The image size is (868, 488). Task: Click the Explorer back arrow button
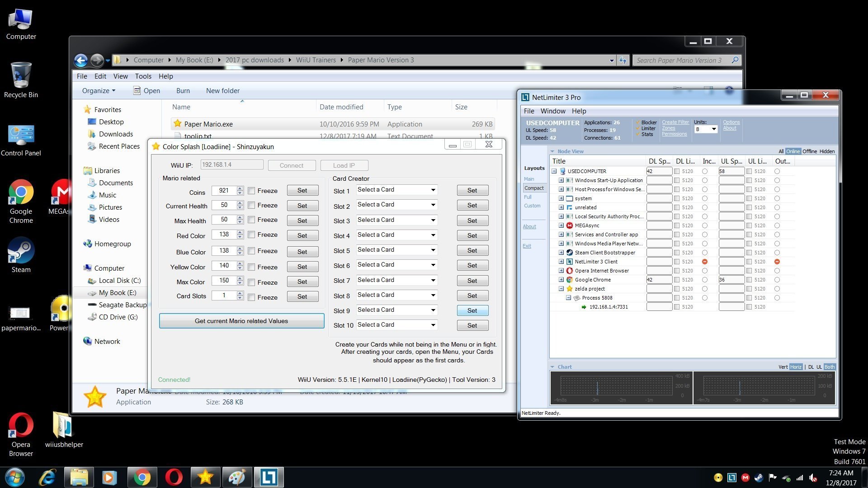click(81, 60)
